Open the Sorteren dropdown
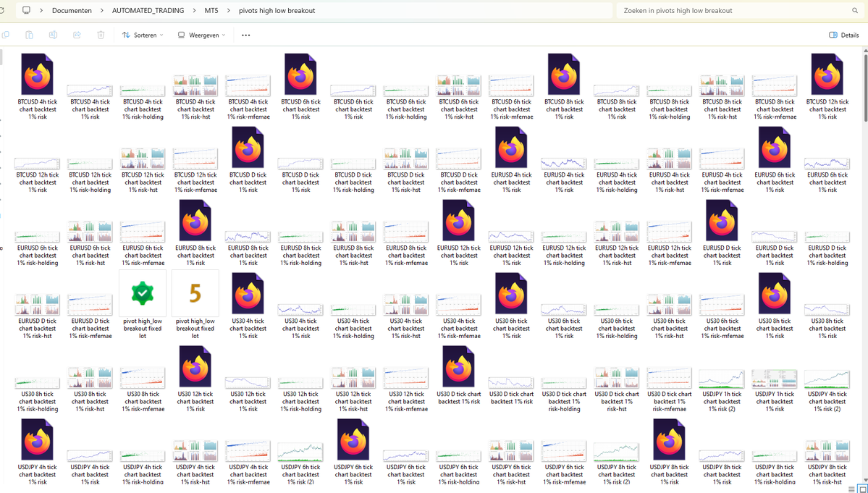The width and height of the screenshot is (868, 493). pyautogui.click(x=143, y=35)
